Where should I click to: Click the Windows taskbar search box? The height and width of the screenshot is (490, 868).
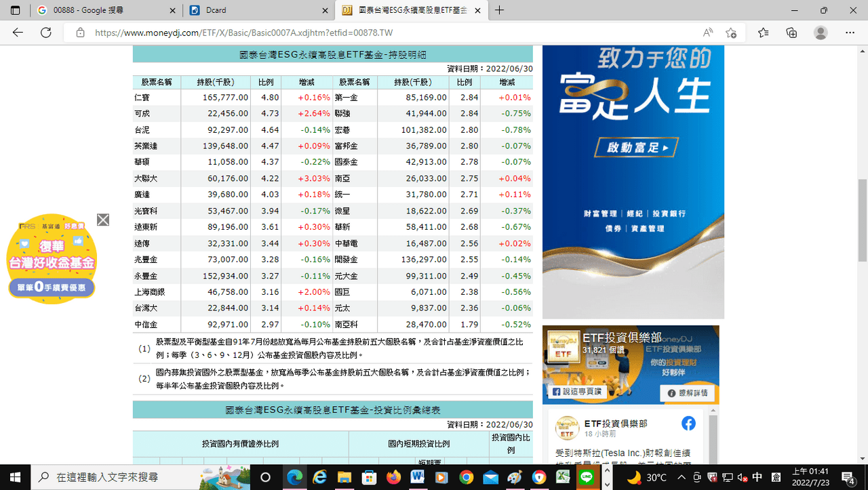pos(139,477)
